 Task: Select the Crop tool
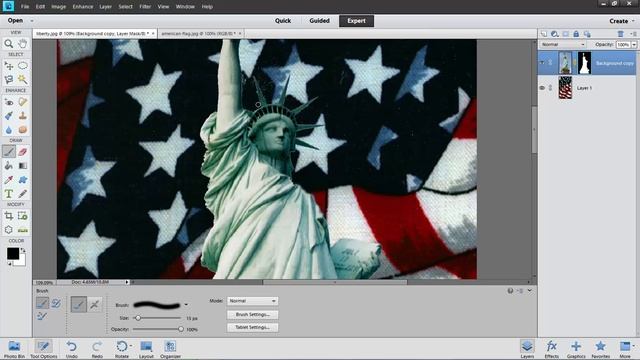click(9, 216)
